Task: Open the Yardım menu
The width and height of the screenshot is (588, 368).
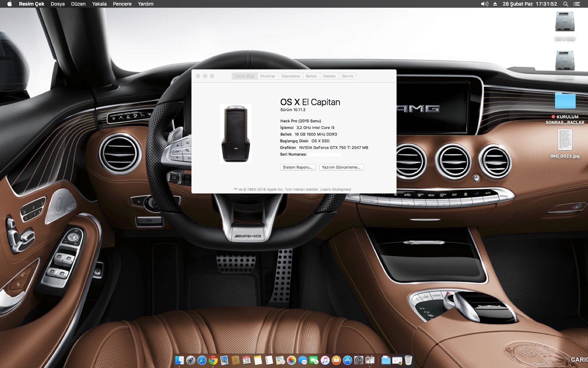Action: (146, 4)
